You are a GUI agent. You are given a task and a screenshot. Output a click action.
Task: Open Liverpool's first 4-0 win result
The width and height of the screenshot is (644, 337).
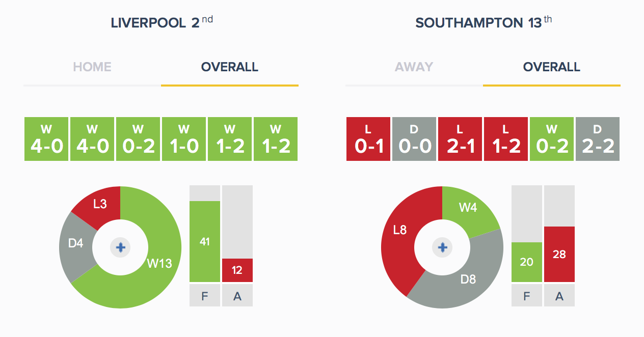click(46, 139)
